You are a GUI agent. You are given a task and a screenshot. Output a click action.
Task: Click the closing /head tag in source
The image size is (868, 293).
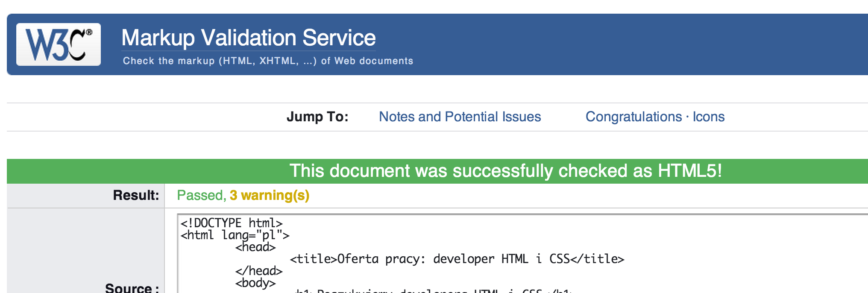[x=259, y=271]
